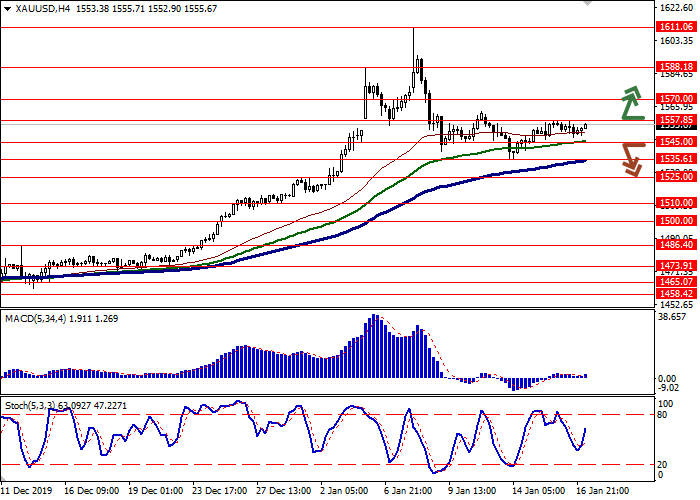Click the green upward arrow icon
Viewport: 700px width, 500px height.
coord(631,102)
